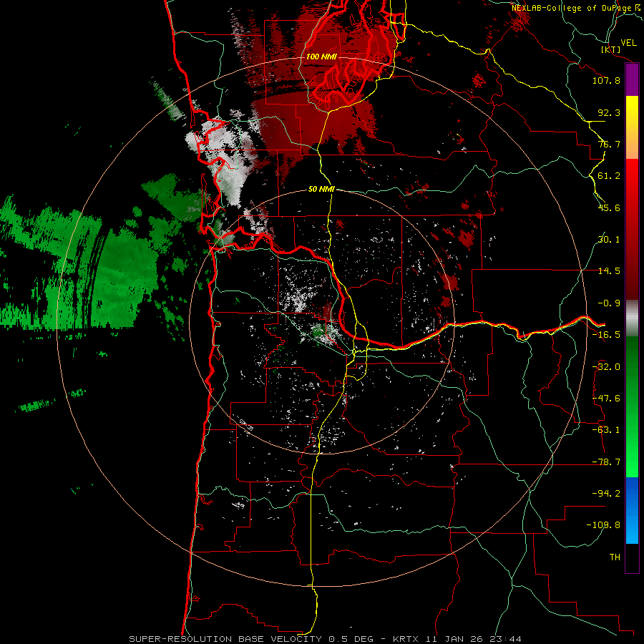
Task: Click the blue segment of the color bar
Action: point(632,510)
